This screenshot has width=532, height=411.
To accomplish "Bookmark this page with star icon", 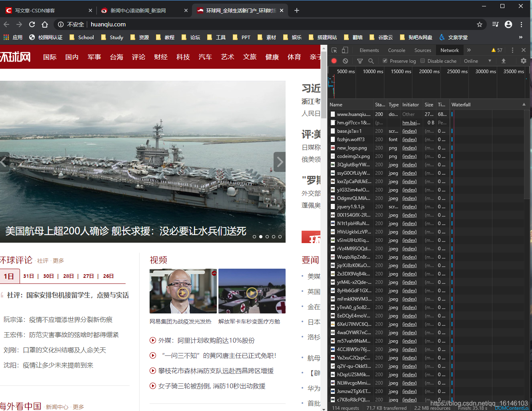I will tap(480, 24).
